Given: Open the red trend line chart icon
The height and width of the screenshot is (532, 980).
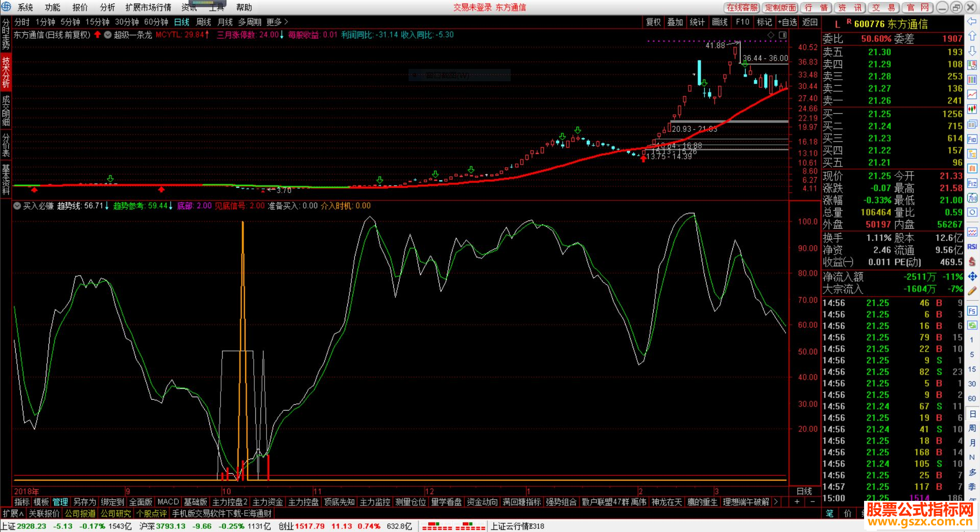Looking at the screenshot, I should click(x=972, y=95).
